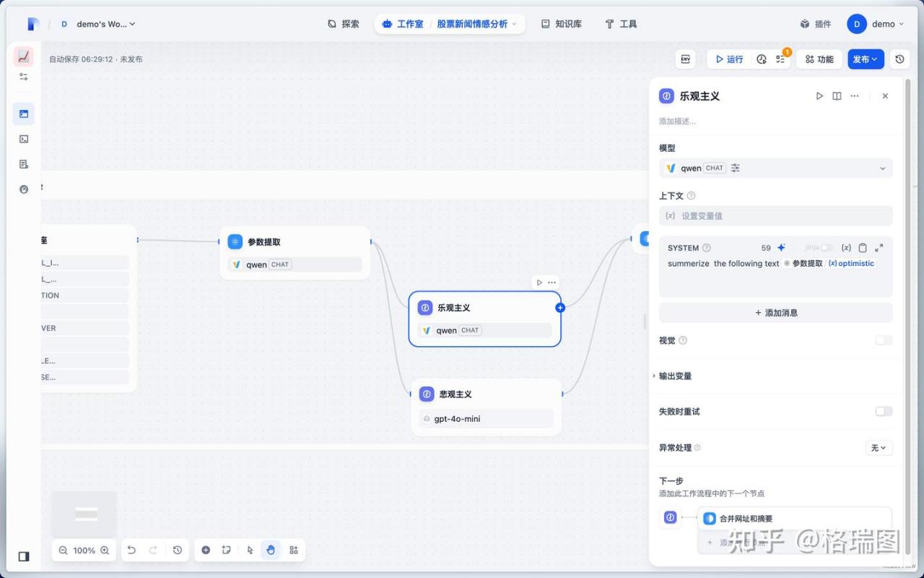This screenshot has width=924, height=578.
Task: Open the 功能 features button
Action: point(819,59)
